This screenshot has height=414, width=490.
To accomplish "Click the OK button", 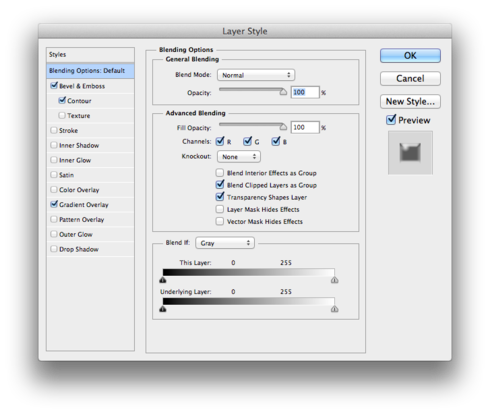I will tap(410, 56).
